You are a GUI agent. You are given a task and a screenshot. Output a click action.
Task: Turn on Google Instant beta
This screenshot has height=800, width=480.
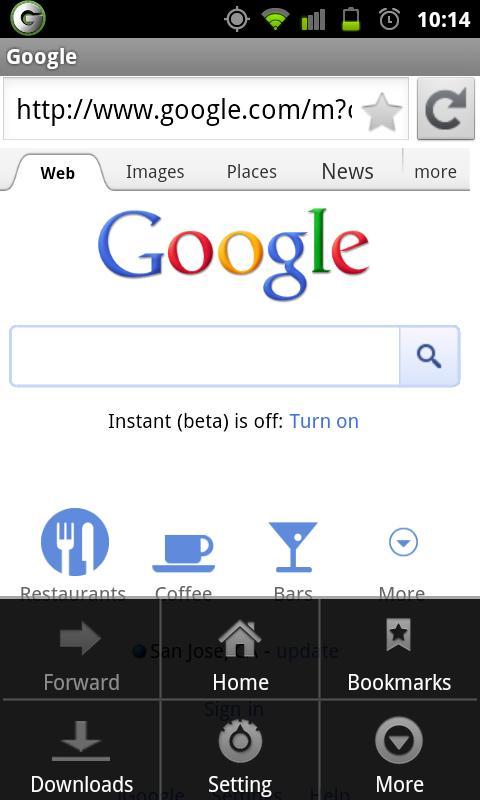[x=324, y=421]
